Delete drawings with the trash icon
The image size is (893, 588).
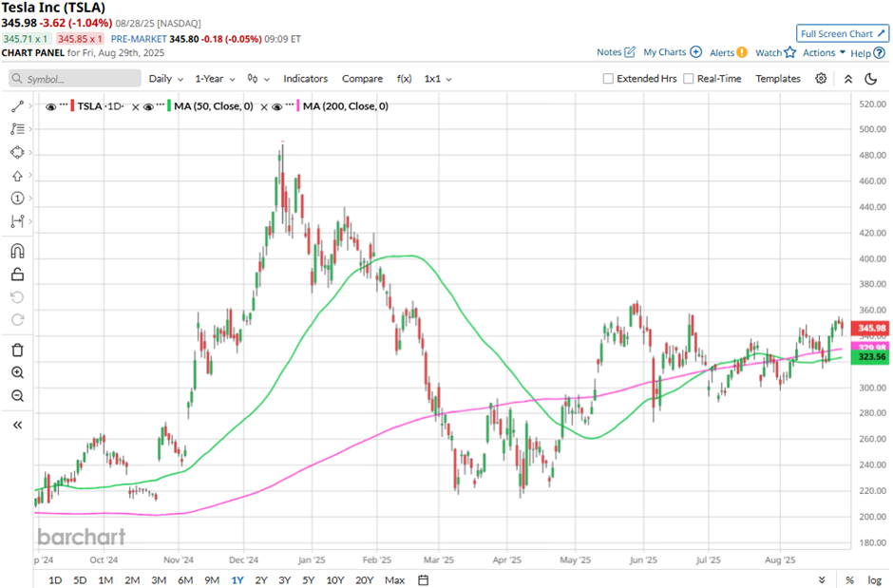tap(17, 350)
